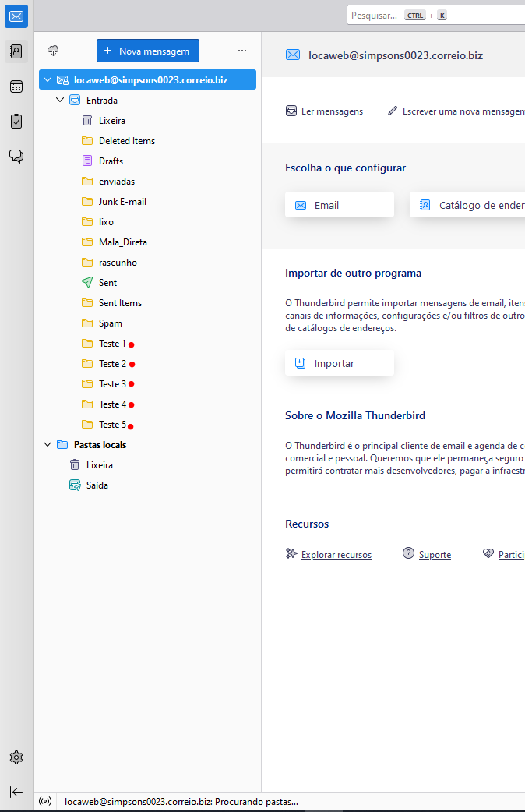
Task: Open folder pane options three dots
Action: coord(241,51)
